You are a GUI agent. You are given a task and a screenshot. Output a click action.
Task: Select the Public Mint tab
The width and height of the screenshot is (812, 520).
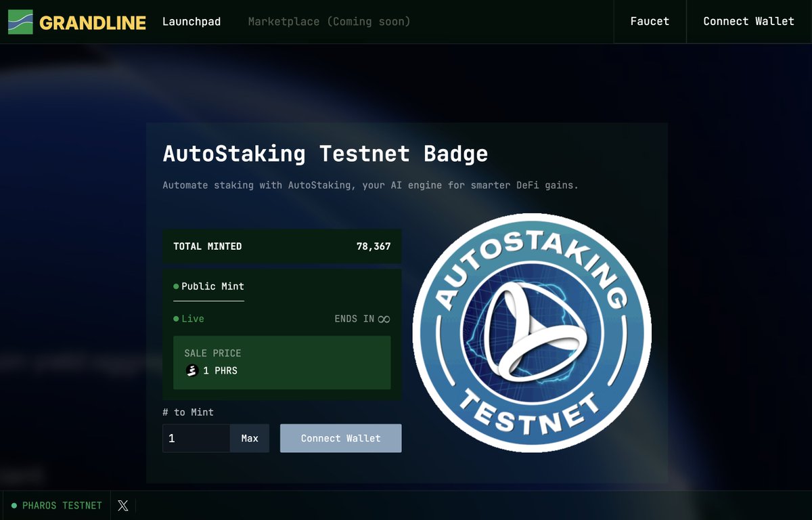coord(208,286)
